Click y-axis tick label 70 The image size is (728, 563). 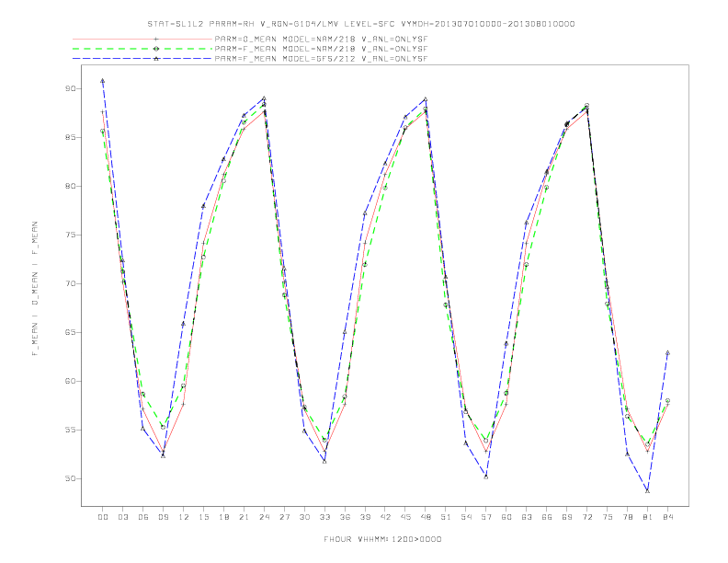(x=71, y=284)
